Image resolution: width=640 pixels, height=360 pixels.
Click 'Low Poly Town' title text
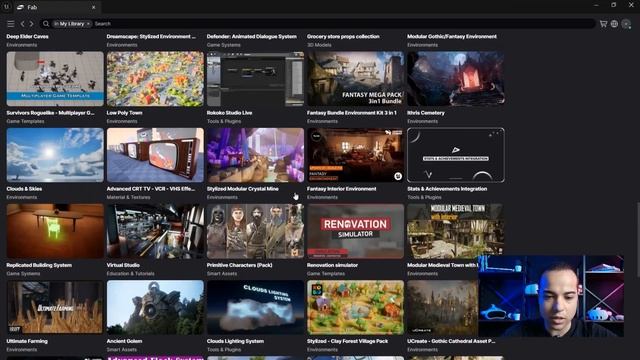coord(124,113)
